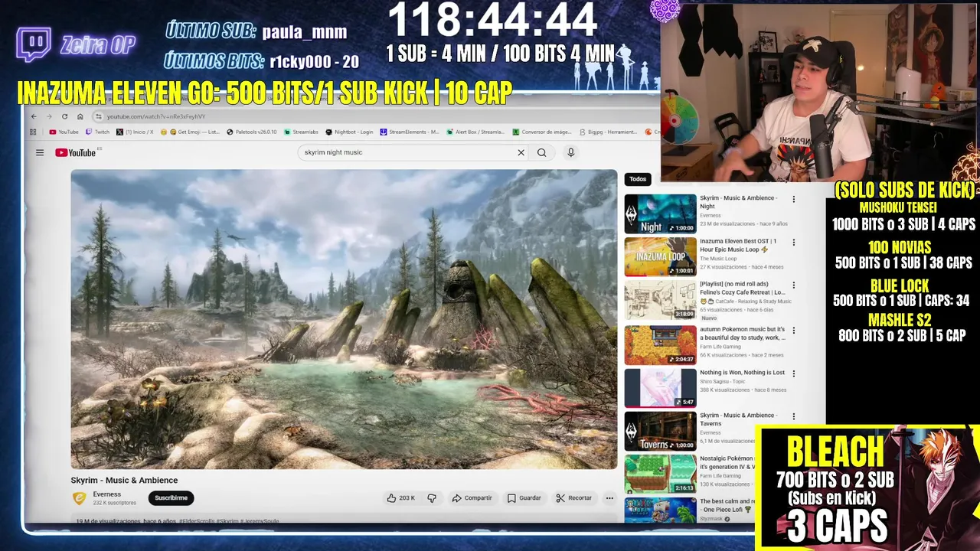Start voice search with the microphone
Image resolution: width=980 pixels, height=551 pixels.
tap(570, 152)
